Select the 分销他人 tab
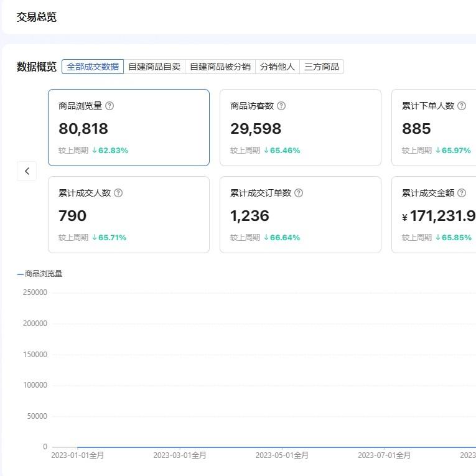476x476 pixels. click(x=278, y=67)
